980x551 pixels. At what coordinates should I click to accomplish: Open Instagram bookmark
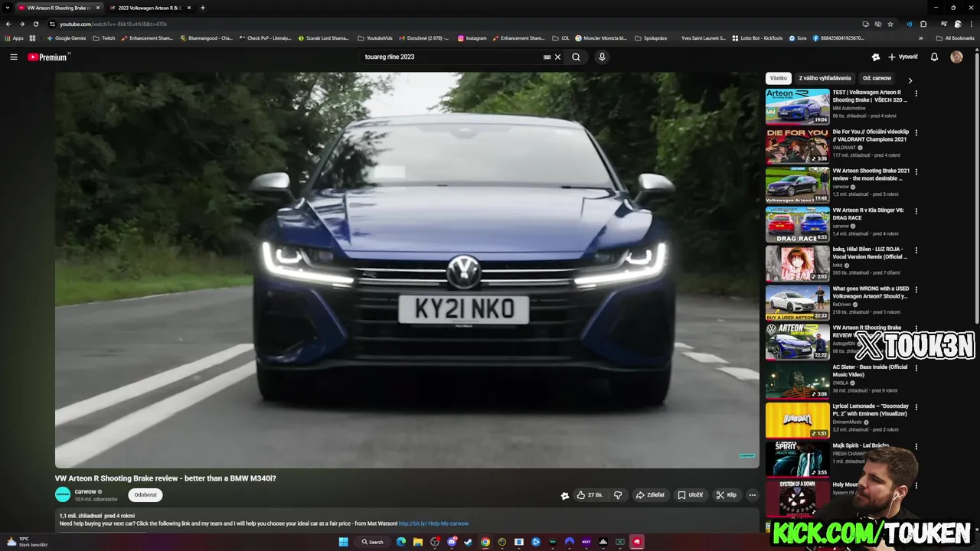pyautogui.click(x=472, y=37)
